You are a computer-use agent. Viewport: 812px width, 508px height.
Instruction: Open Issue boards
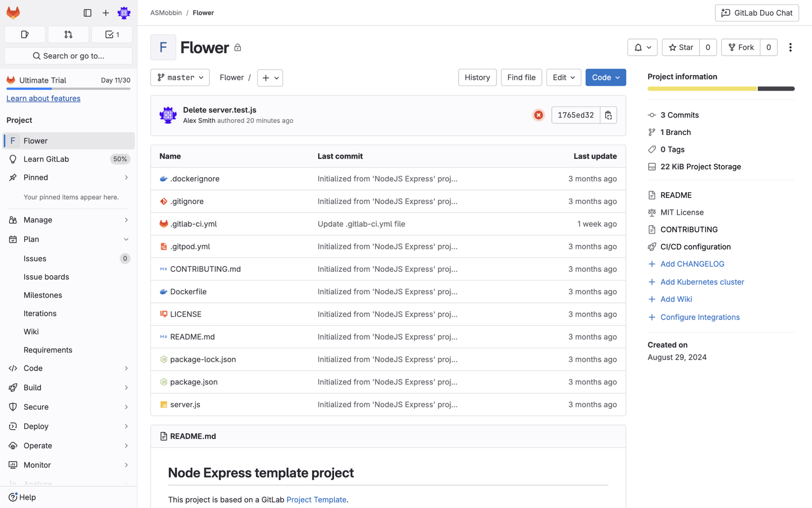[69, 277]
